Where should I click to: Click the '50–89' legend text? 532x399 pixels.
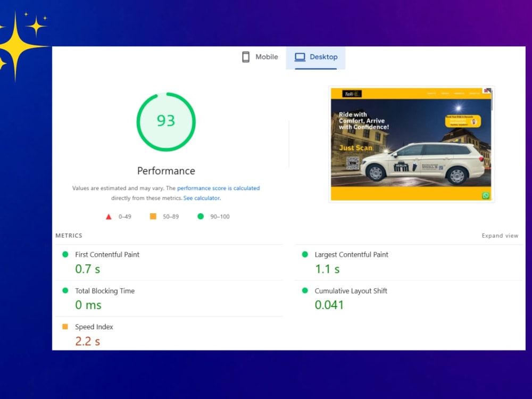pyautogui.click(x=171, y=217)
